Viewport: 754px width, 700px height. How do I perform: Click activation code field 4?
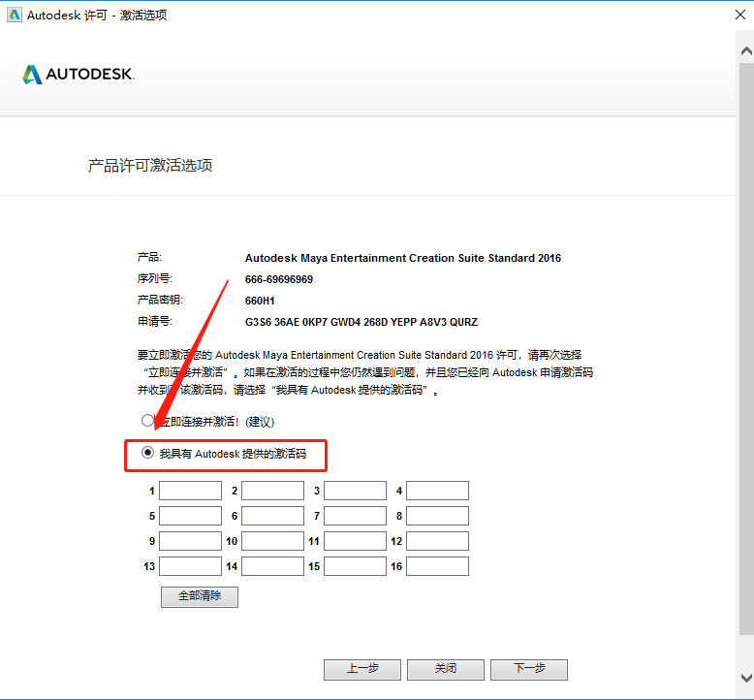(437, 491)
